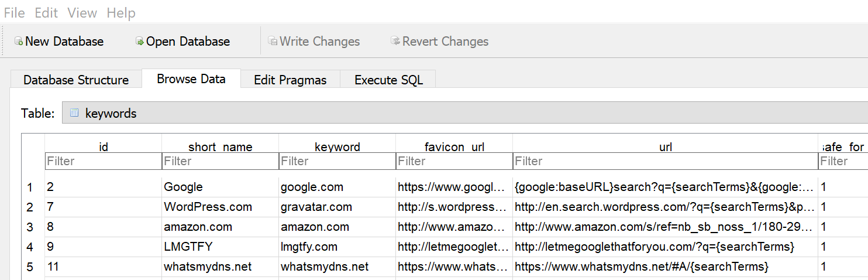Open the View menu
Image resolution: width=868 pixels, height=280 pixels.
click(x=82, y=13)
